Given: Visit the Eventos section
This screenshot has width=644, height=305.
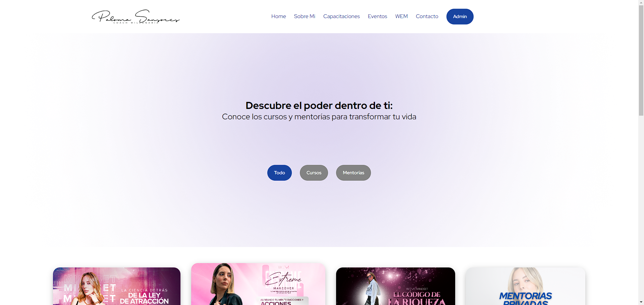Looking at the screenshot, I should pos(377,16).
